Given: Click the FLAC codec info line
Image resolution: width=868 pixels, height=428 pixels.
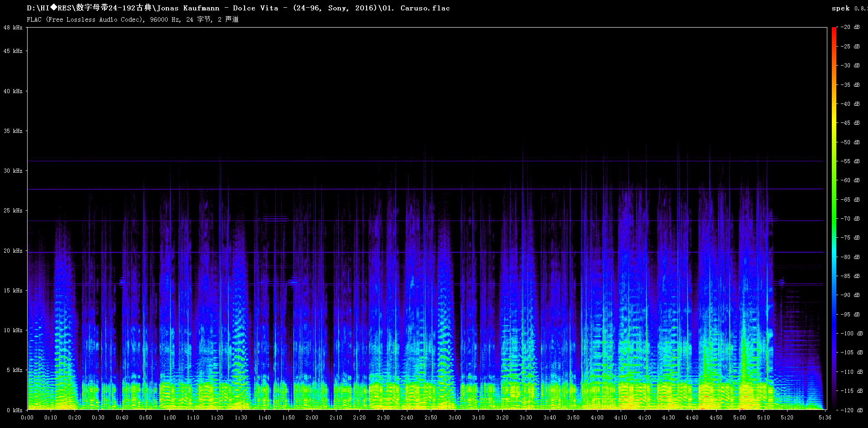Looking at the screenshot, I should pos(132,19).
